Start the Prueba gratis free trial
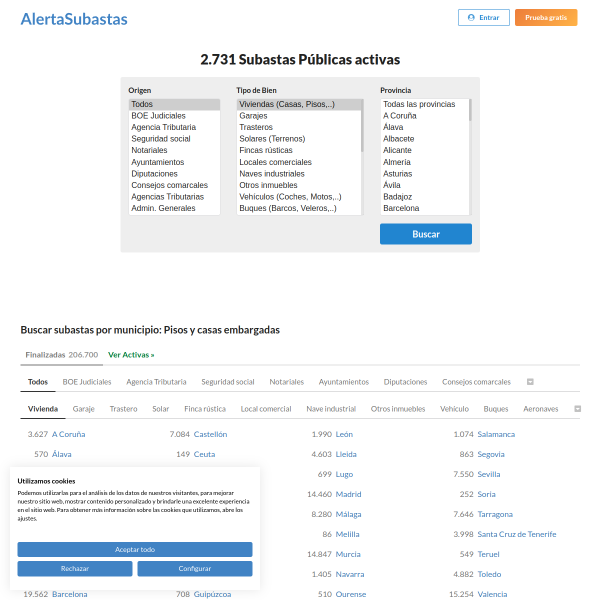The image size is (600, 600). pos(546,18)
